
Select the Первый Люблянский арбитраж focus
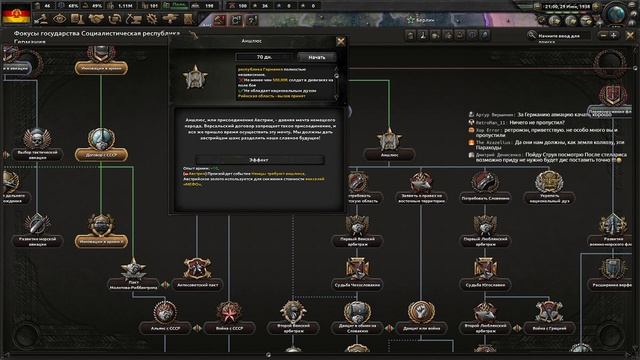[x=485, y=231]
